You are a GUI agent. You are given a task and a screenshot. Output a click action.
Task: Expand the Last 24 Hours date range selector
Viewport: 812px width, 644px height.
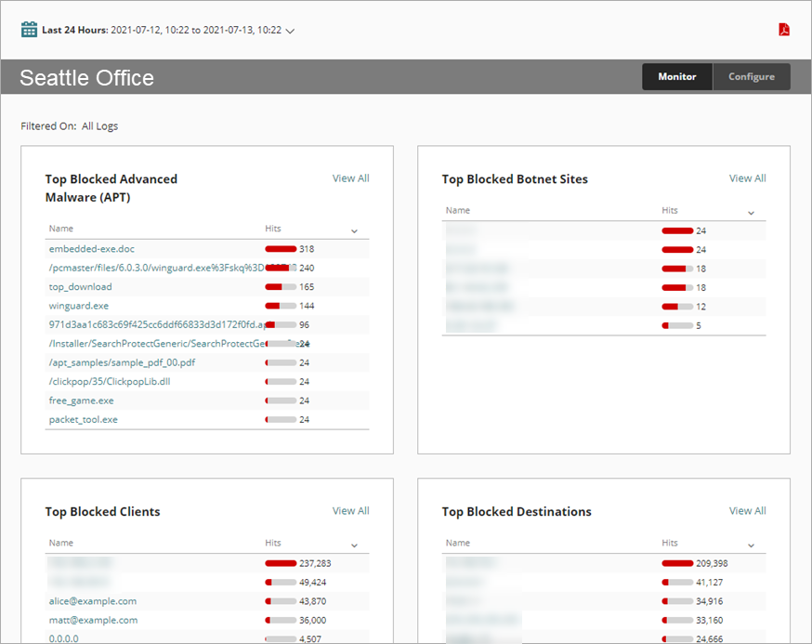point(289,31)
